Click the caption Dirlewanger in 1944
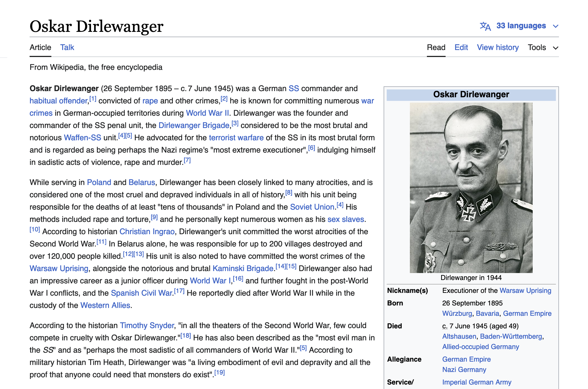 pyautogui.click(x=471, y=278)
